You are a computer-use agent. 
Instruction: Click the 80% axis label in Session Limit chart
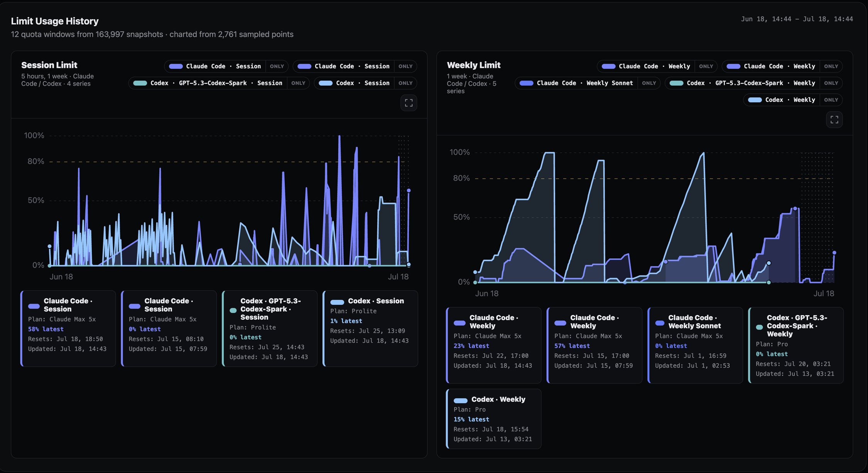pos(35,161)
